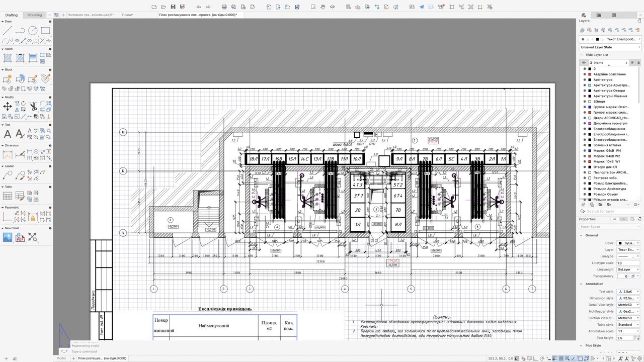Click the Search for layer field
Screen dimensions: 644x362
click(610, 211)
